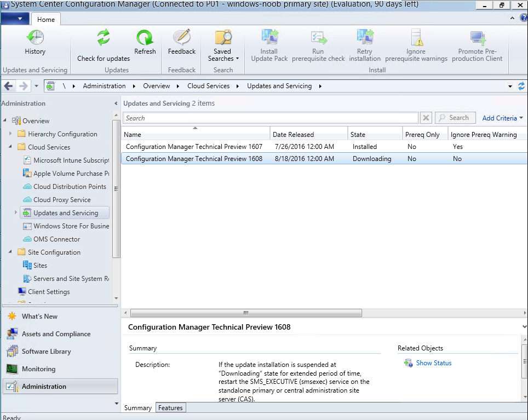Viewport: 528px width, 420px height.
Task: Select Client Settings node
Action: tap(44, 291)
